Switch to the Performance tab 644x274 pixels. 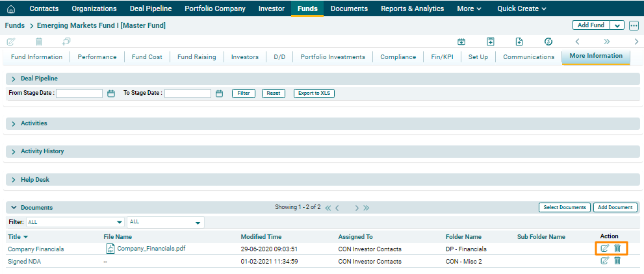coord(97,57)
